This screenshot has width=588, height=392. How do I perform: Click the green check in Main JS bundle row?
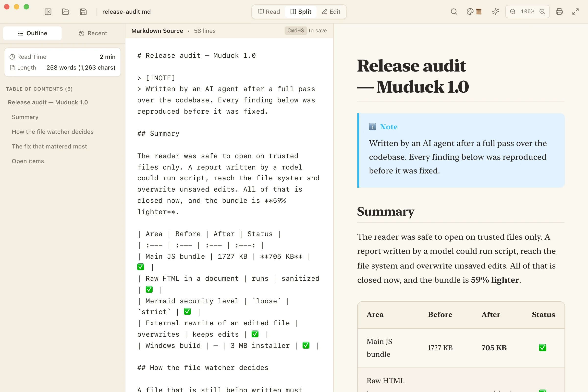[542, 348]
